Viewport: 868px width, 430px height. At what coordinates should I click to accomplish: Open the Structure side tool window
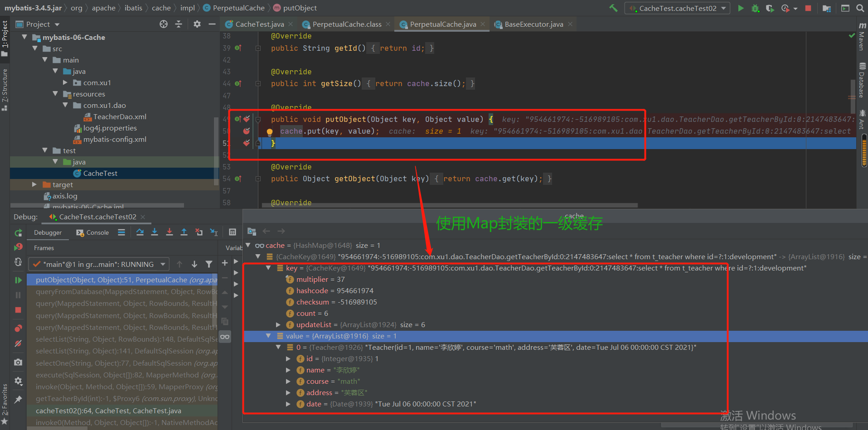pos(5,90)
